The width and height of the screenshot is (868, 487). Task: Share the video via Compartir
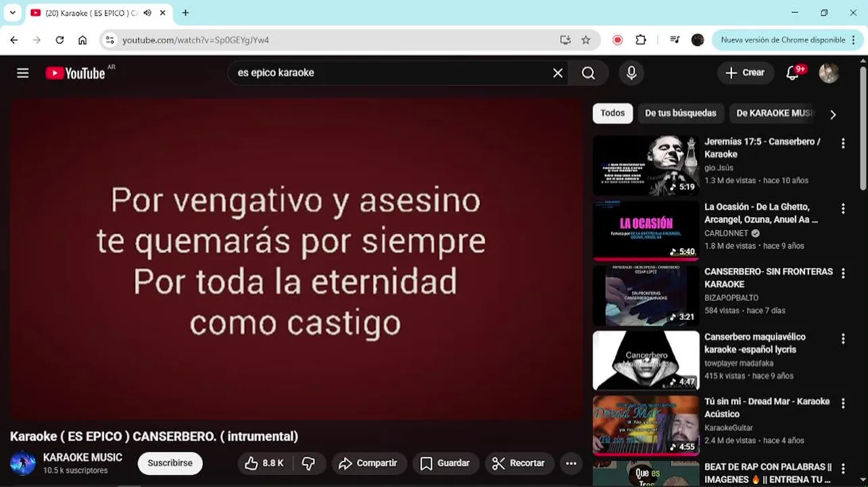tap(368, 463)
